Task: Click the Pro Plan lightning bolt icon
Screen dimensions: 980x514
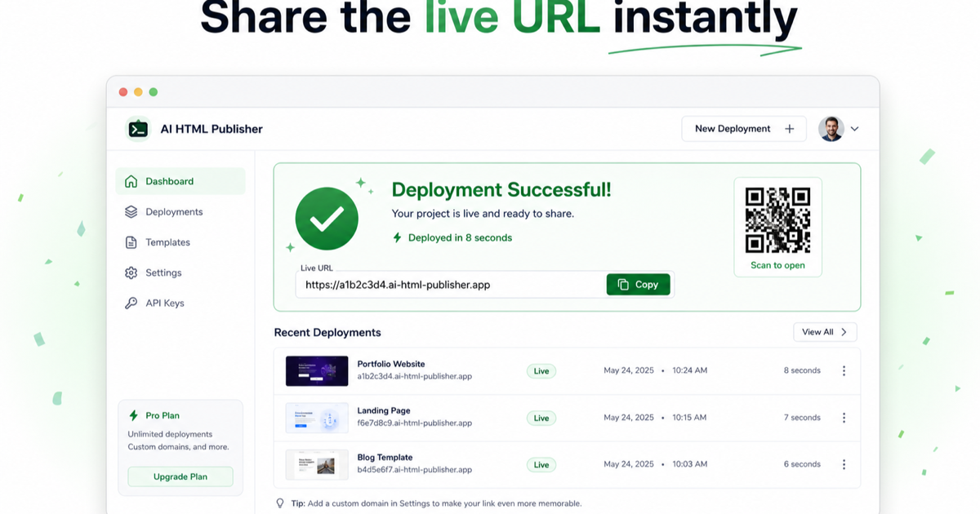Action: 133,416
